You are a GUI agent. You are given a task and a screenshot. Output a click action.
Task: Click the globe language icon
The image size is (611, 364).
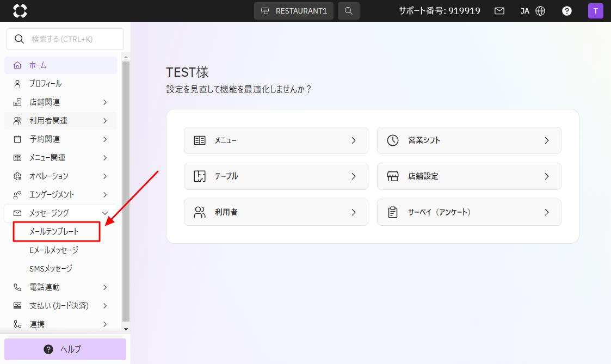(x=540, y=11)
